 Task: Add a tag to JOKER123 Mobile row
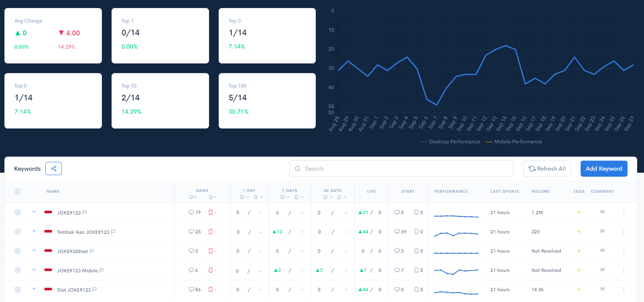click(x=579, y=270)
